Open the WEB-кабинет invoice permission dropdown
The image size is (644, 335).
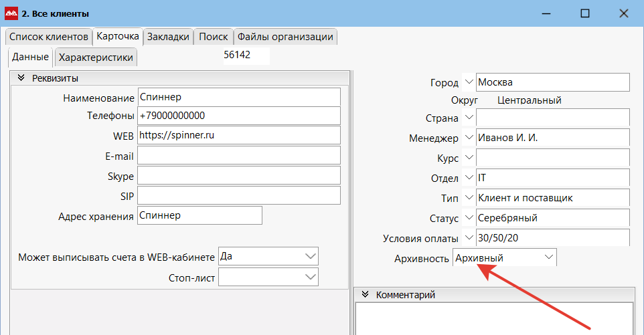[x=268, y=256]
